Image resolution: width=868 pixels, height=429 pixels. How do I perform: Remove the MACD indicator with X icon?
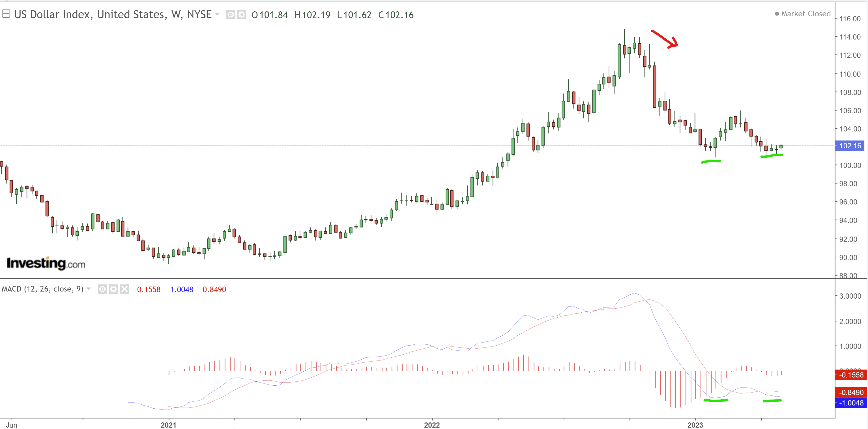pyautogui.click(x=125, y=289)
